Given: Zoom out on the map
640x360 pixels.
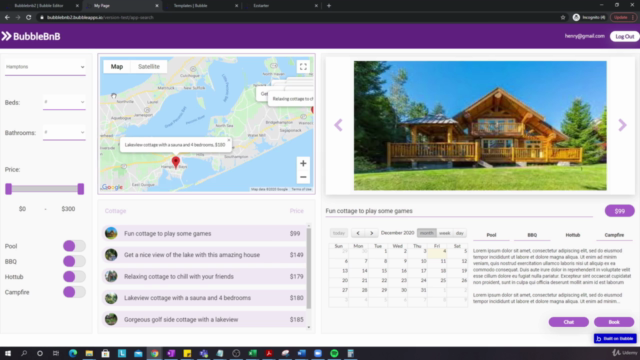Looking at the screenshot, I should pos(303,177).
